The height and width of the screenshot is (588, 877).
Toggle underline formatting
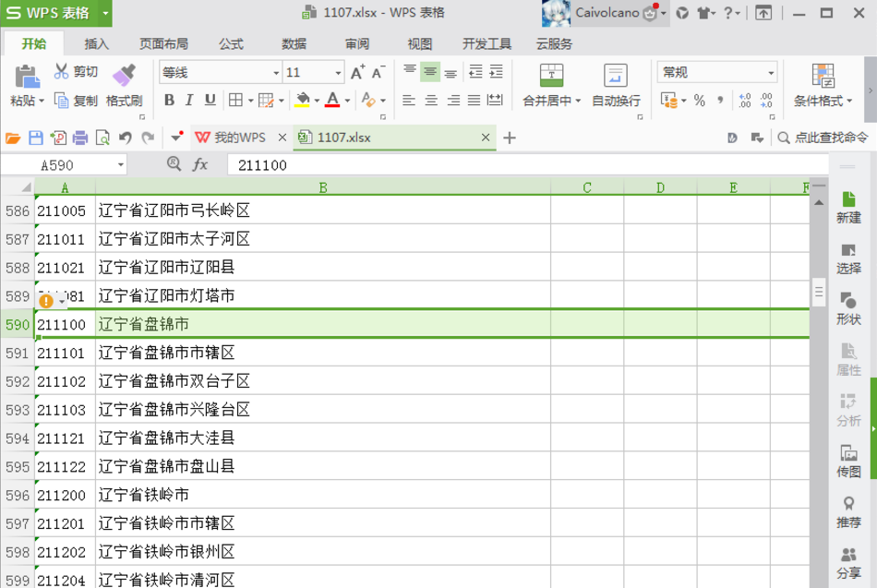click(210, 100)
